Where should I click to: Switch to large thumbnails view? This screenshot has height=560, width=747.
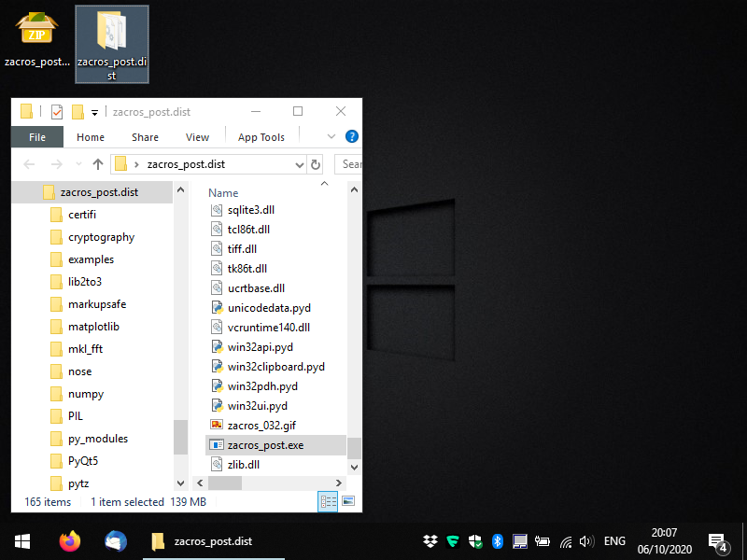pyautogui.click(x=348, y=501)
